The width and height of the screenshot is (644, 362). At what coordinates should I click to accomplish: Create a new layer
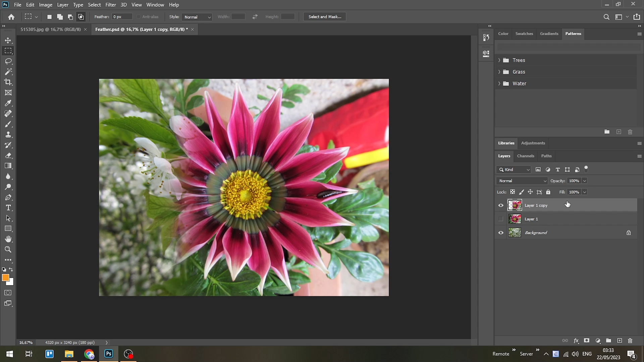click(619, 340)
